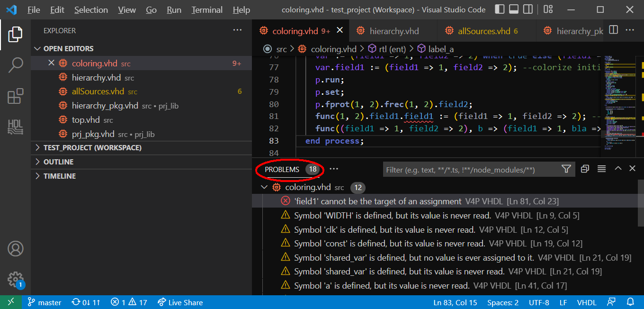Select the Symbol 'WIDTH' never read warning
This screenshot has width=644, height=309.
tap(445, 215)
